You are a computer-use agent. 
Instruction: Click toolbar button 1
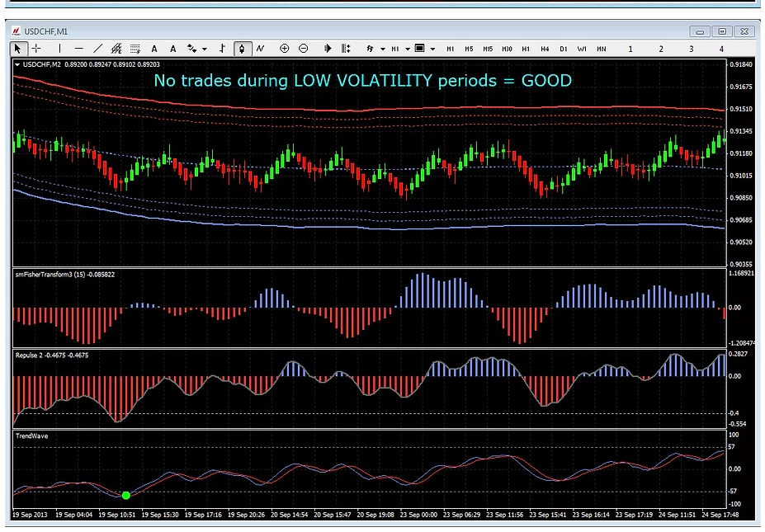tap(630, 49)
